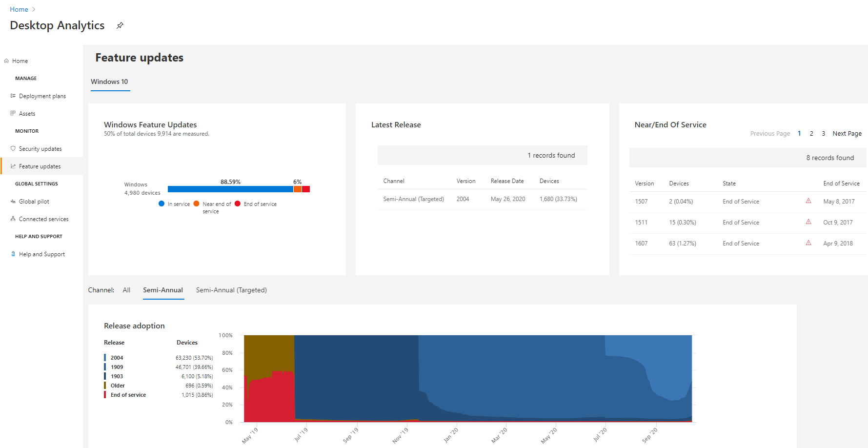Click the warning icon for version 1507
This screenshot has width=868, height=448.
(808, 201)
